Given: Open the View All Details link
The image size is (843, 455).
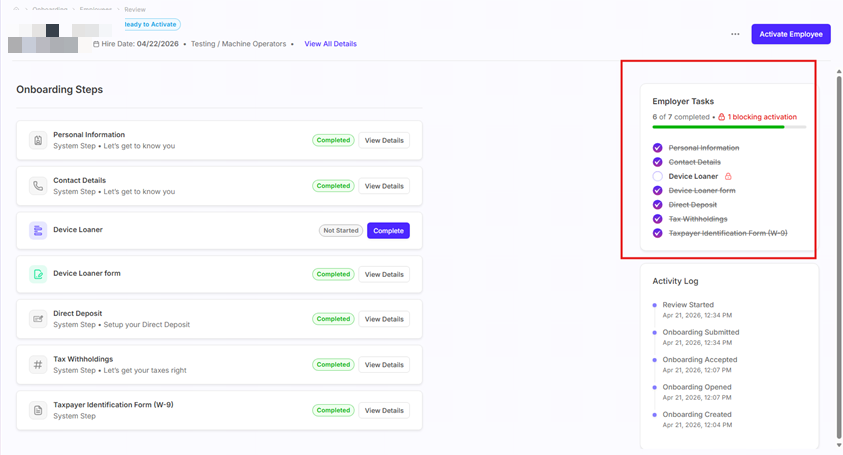Looking at the screenshot, I should coord(331,44).
